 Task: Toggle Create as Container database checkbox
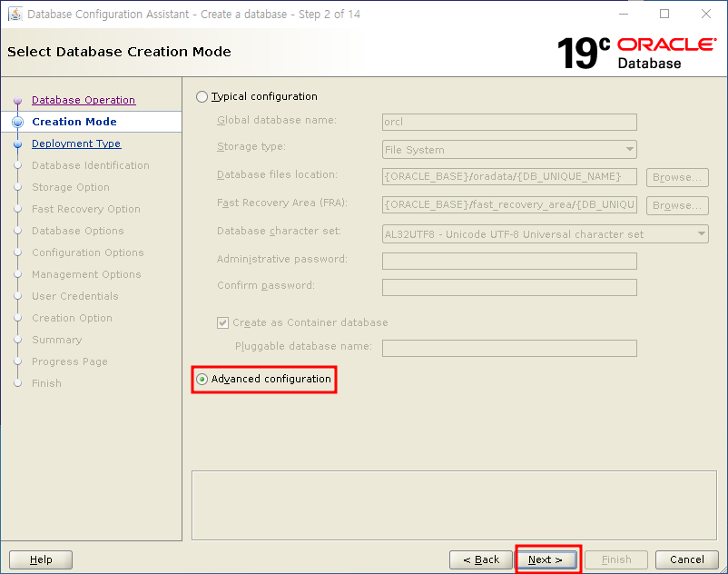click(x=223, y=322)
